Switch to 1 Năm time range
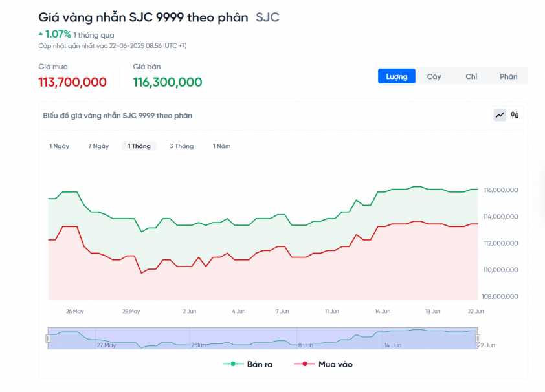 [x=221, y=146]
